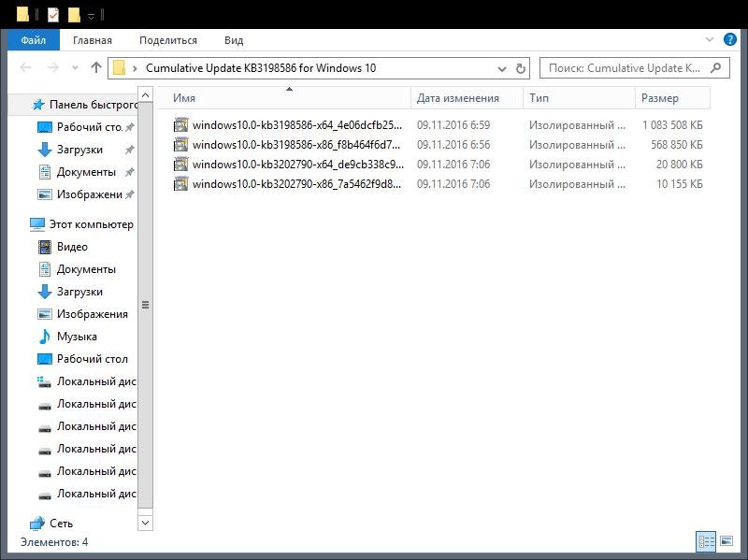Click the icon of file kb3198586-x64_4e06dcfb25
The image size is (748, 560).
(180, 125)
